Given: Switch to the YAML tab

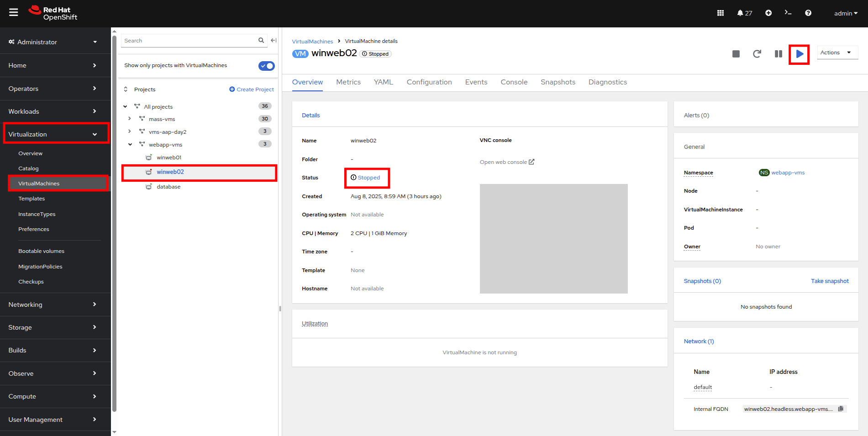Looking at the screenshot, I should click(384, 82).
